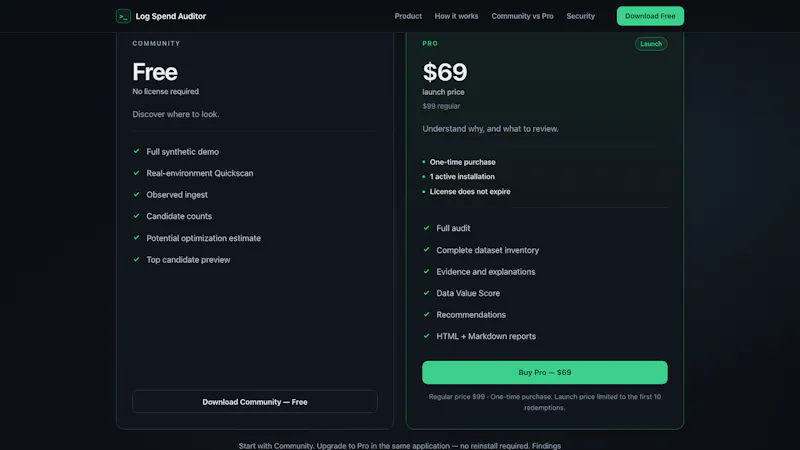Select the 'Candidate counts' text

point(179,216)
